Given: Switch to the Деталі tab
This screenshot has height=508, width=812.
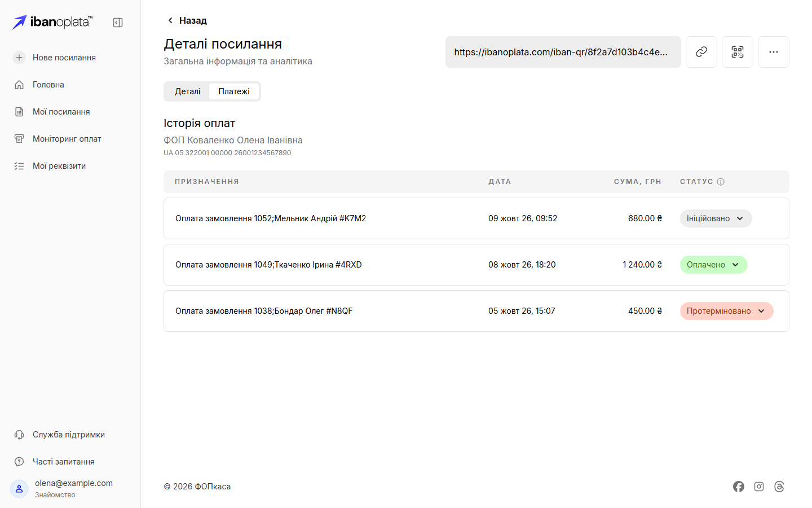Looking at the screenshot, I should click(187, 91).
